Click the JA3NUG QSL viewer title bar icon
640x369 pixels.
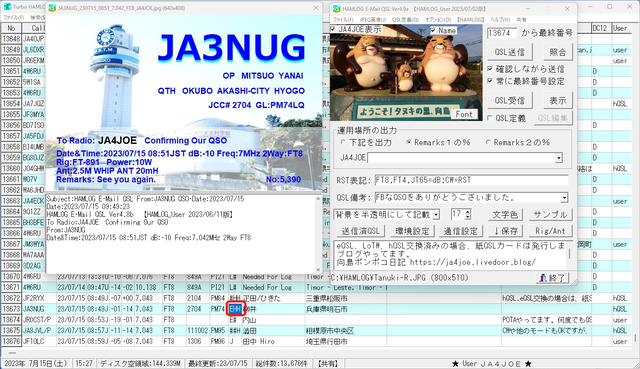[x=52, y=8]
